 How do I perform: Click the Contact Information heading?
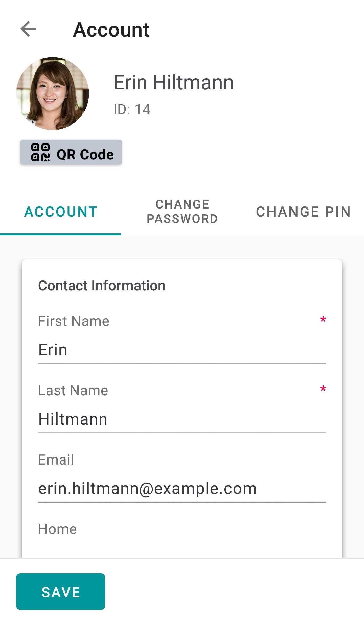click(102, 286)
